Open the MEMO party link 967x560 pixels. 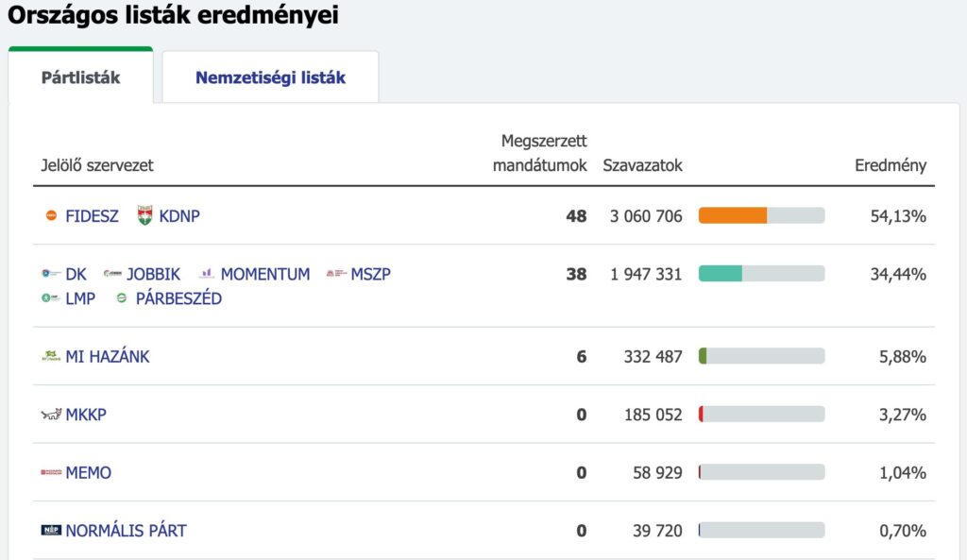coord(88,473)
